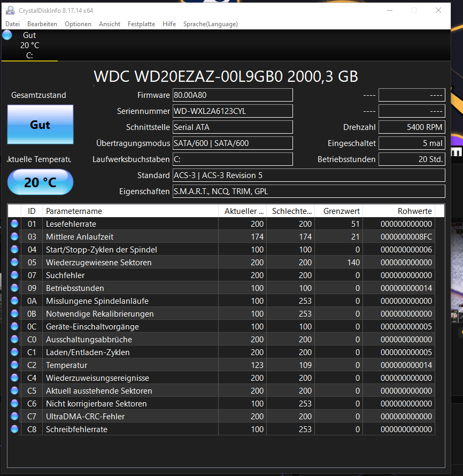Click the Drehzahl value 5400 RPM

point(412,127)
